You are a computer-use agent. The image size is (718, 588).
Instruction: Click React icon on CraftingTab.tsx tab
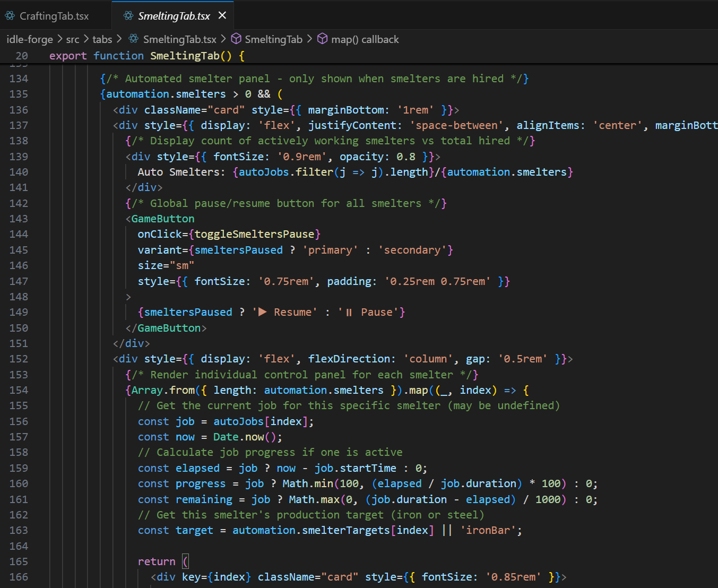coord(10,16)
